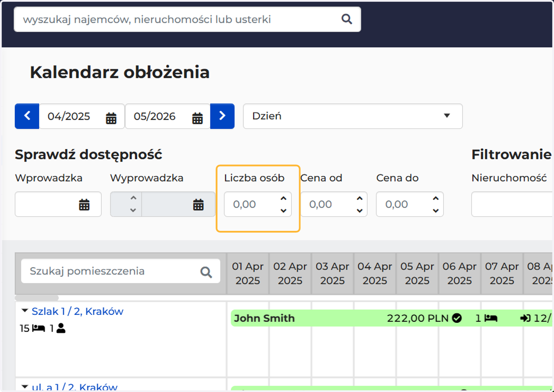Open calendar picker for 05/2026 end date
Viewport: 554px width, 392px height.
pyautogui.click(x=198, y=118)
